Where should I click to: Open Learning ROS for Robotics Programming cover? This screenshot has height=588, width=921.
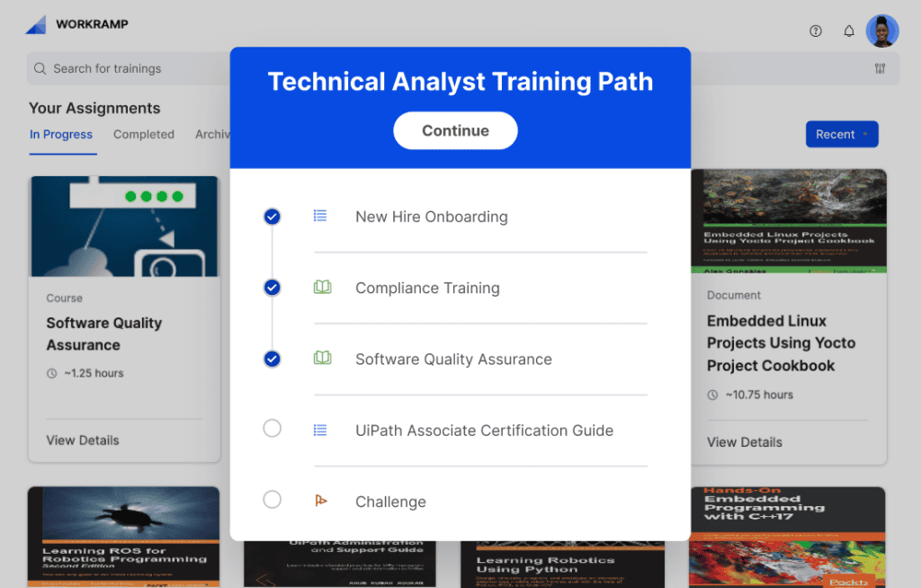point(123,537)
